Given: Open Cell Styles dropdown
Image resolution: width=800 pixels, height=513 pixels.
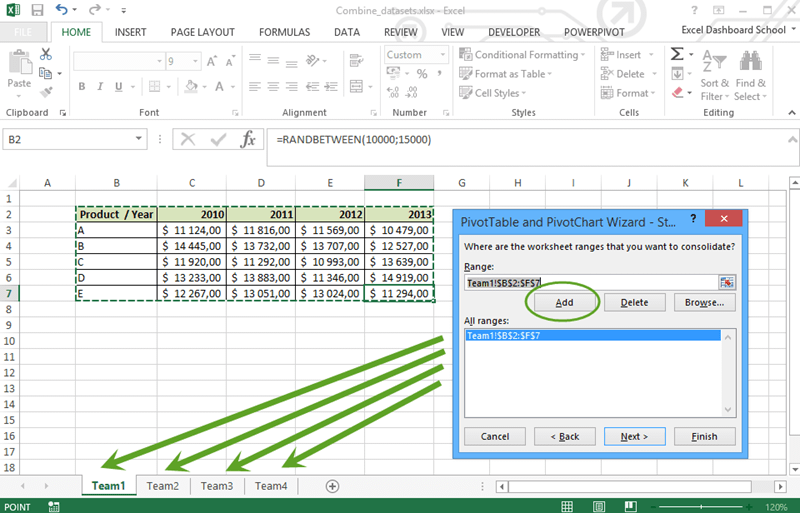Looking at the screenshot, I should point(492,93).
